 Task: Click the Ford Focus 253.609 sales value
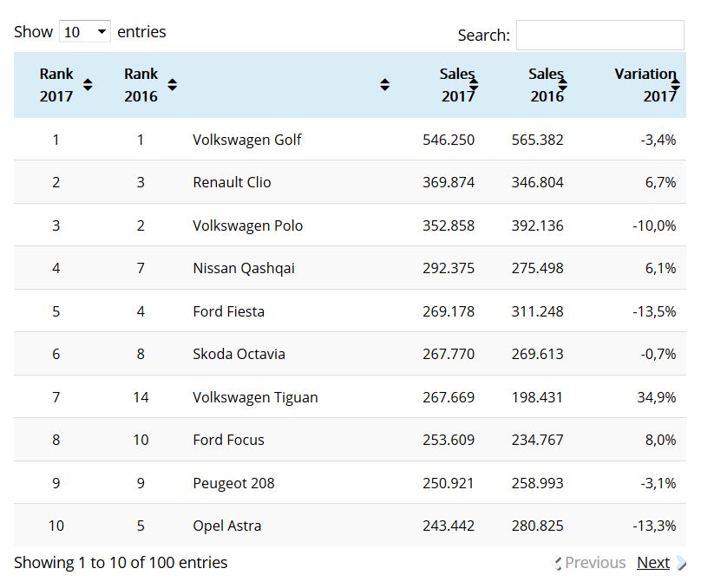(x=448, y=440)
